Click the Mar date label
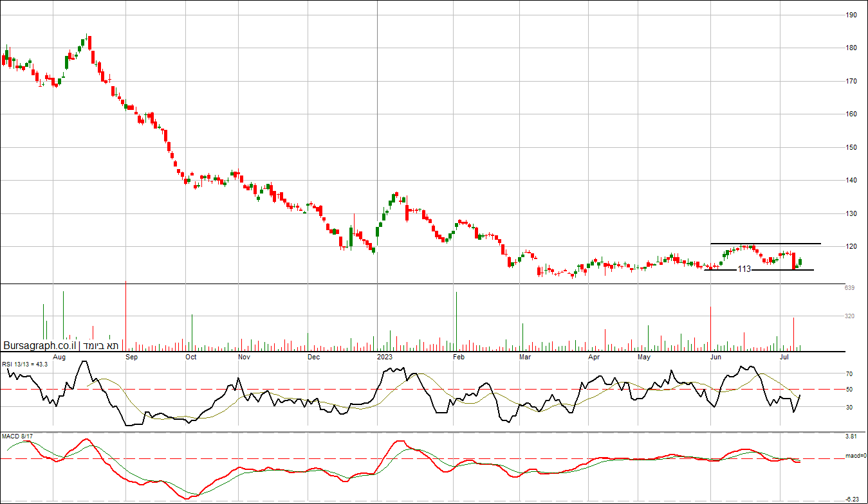This screenshot has width=868, height=504. point(525,356)
